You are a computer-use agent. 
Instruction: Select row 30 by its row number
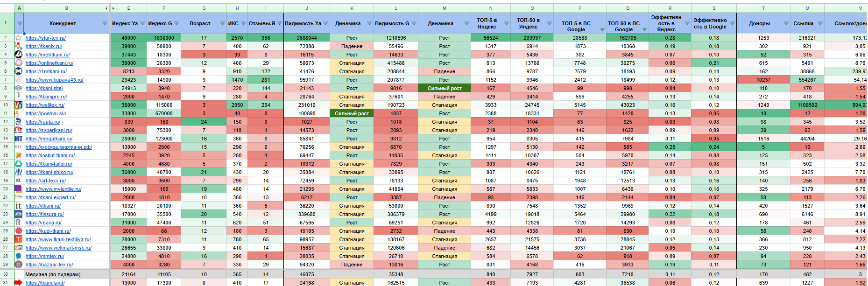click(x=6, y=274)
